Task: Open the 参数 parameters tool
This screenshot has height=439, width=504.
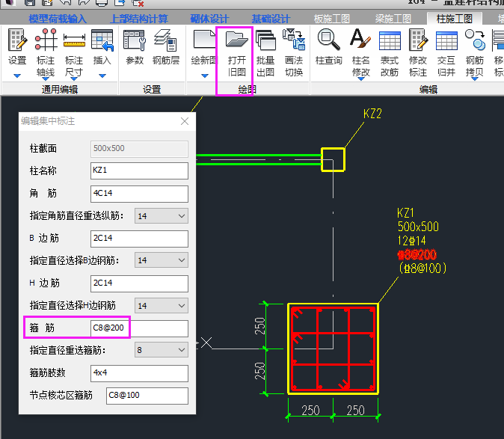Action: pos(135,46)
